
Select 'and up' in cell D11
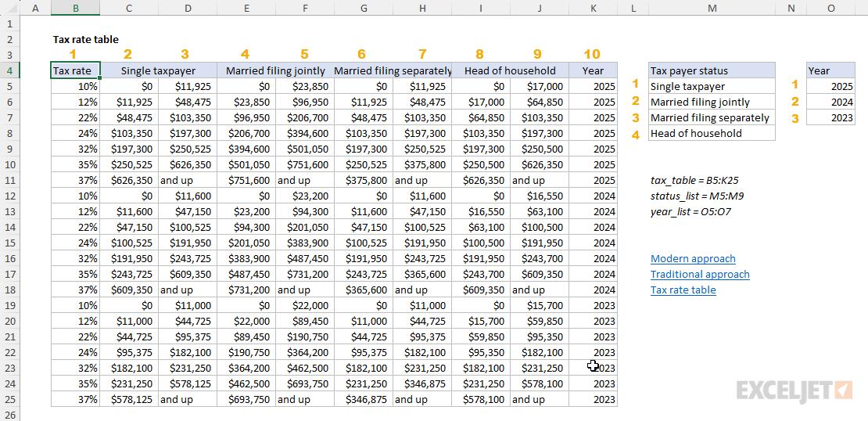(x=188, y=180)
